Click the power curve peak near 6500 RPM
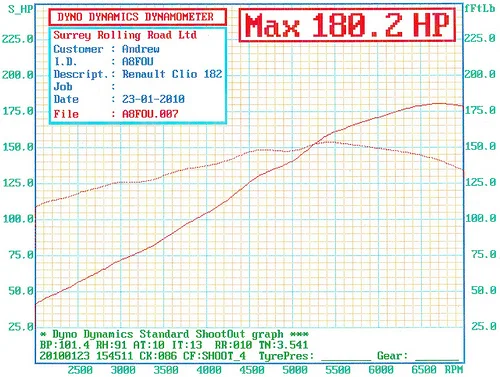500x377 pixels. [440, 103]
